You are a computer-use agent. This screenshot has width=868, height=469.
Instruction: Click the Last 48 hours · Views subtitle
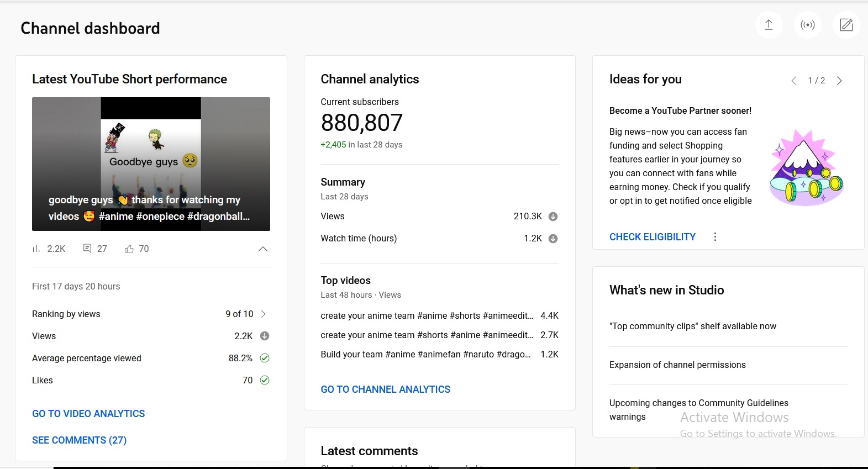tap(361, 295)
